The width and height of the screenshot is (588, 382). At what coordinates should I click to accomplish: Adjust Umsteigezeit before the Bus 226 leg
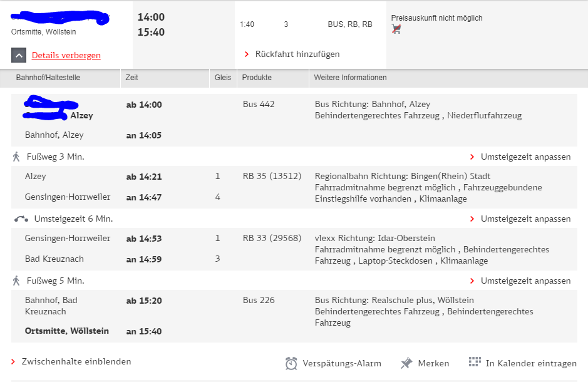coord(525,281)
